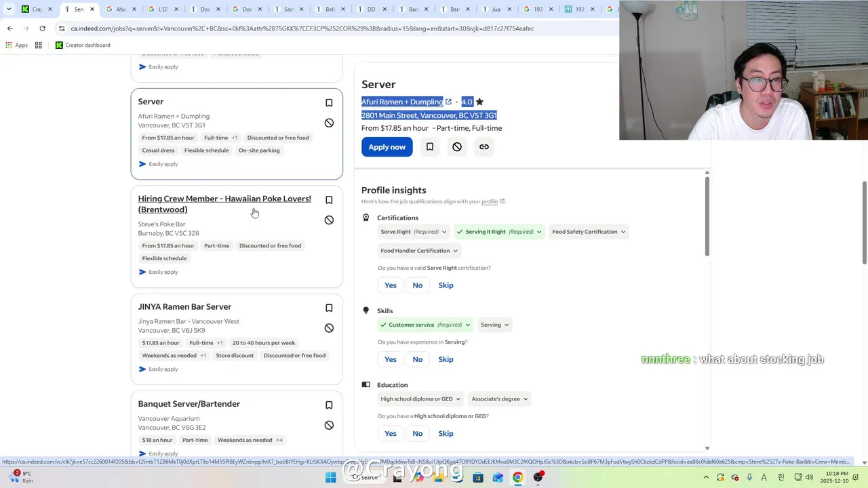Answer Yes to High school diploma question
Viewport: 868px width, 488px height.
pos(391,434)
